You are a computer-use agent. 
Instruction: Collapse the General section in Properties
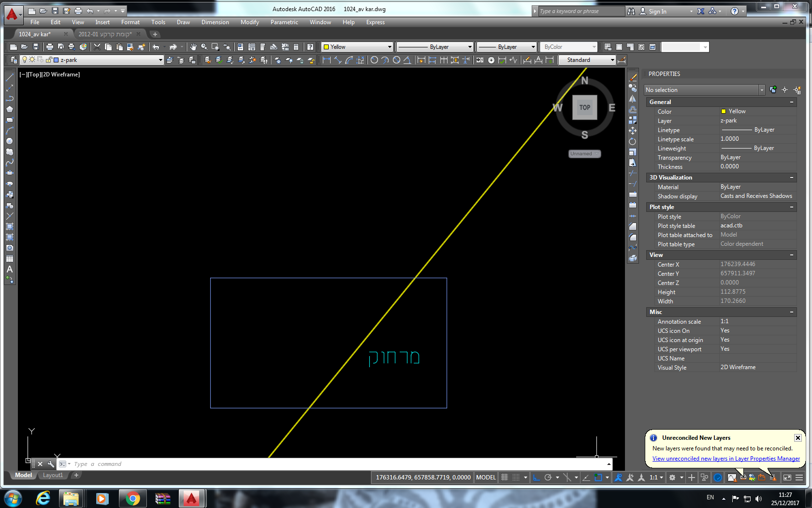pyautogui.click(x=792, y=102)
